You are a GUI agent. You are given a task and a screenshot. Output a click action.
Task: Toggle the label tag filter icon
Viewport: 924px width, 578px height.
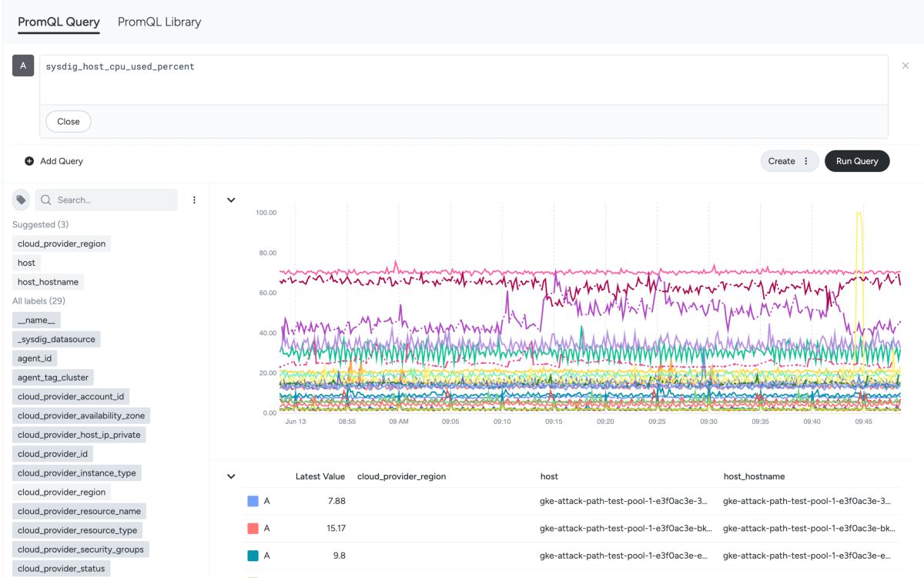click(22, 200)
